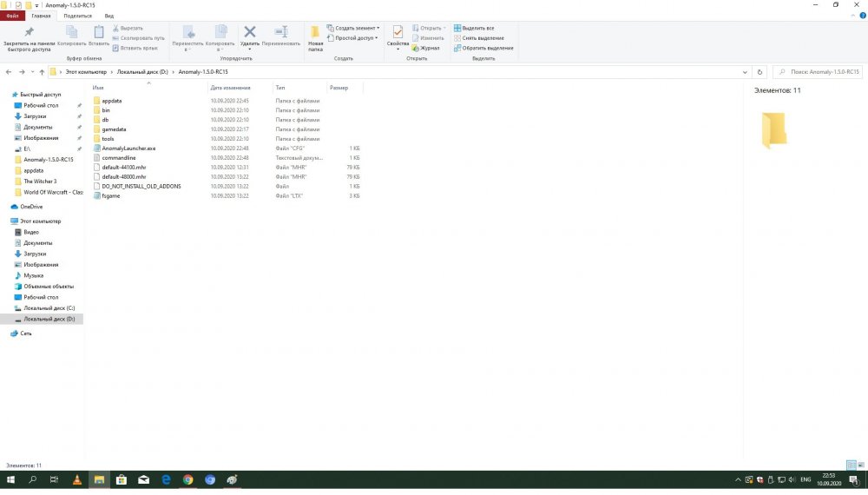Image resolution: width=868 pixels, height=495 pixels.
Task: Click the search box for Anomaly-1.5.0-RC15
Action: pos(818,72)
